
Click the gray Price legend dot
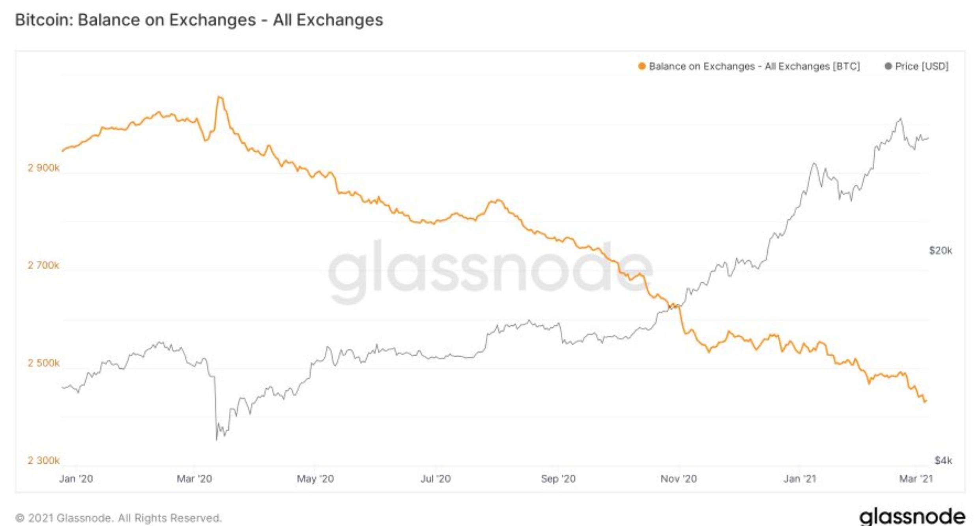(x=888, y=66)
